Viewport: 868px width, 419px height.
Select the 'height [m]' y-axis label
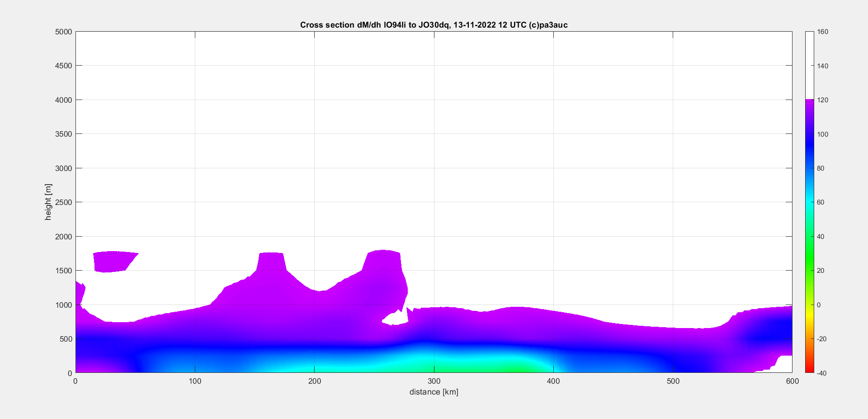coord(48,202)
